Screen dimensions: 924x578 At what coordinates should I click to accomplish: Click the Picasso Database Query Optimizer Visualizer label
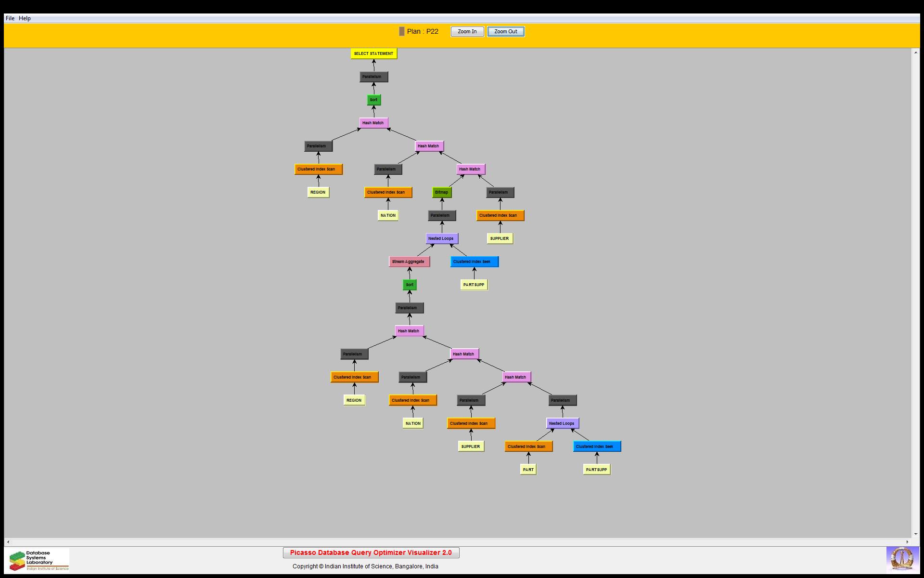click(x=371, y=552)
